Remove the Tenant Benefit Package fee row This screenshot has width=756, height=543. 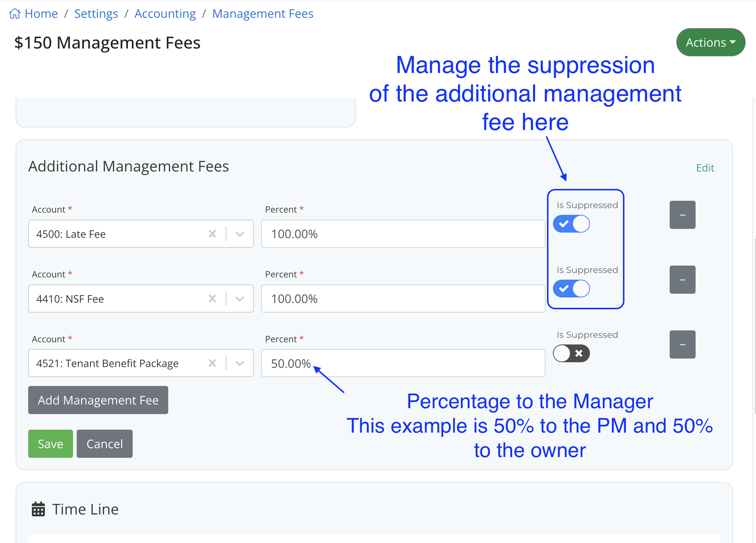(682, 344)
